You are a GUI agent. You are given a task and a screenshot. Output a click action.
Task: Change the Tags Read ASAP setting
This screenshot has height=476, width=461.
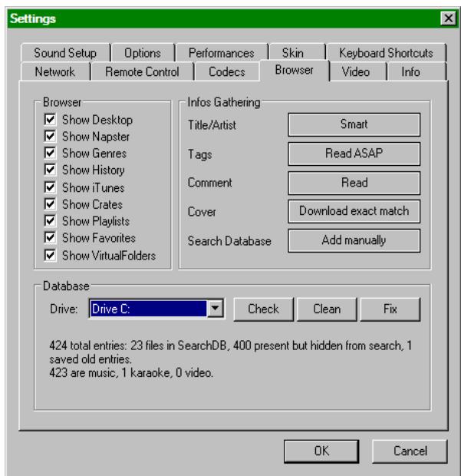click(354, 154)
